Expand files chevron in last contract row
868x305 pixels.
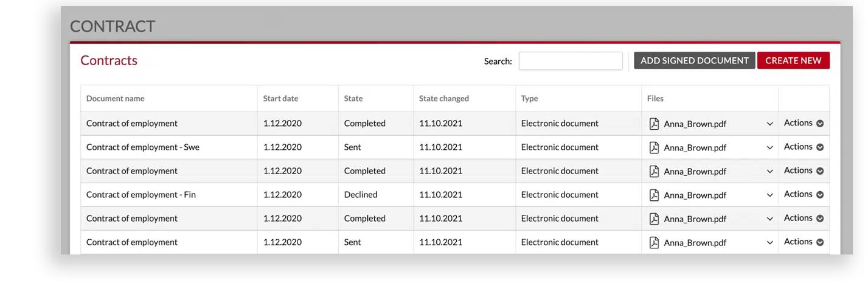click(x=769, y=242)
